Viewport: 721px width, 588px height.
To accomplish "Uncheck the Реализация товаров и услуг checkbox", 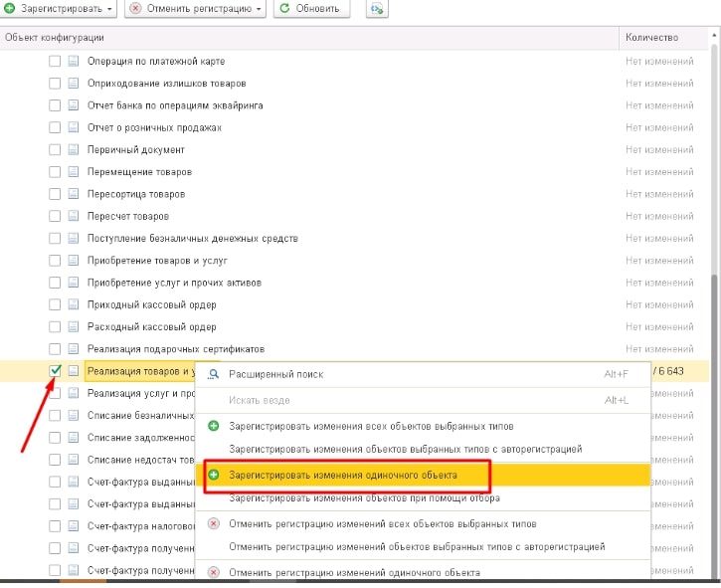I will pos(55,371).
